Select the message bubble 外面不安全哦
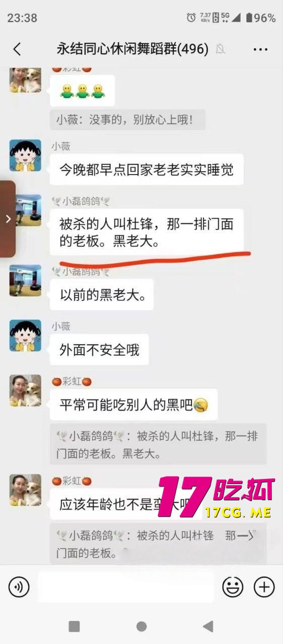Screen dimensions: 283x644 99,350
